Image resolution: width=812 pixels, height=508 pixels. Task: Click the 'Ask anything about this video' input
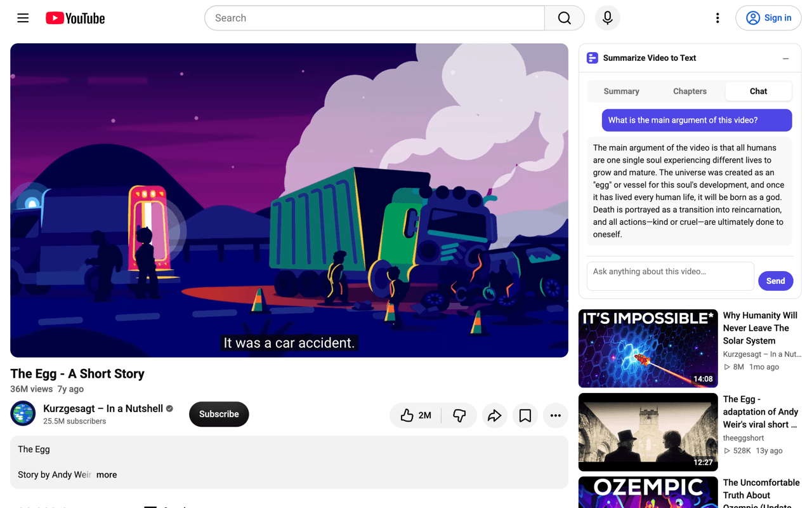(671, 276)
